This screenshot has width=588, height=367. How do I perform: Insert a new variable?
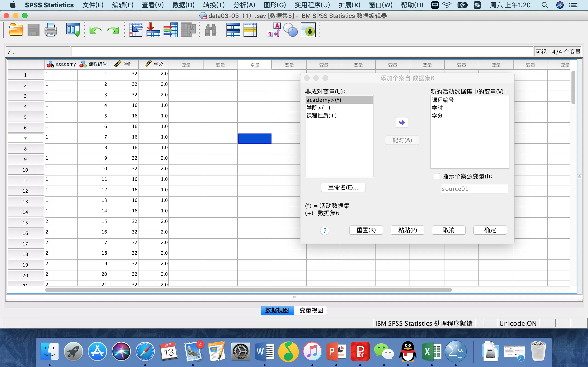click(x=250, y=30)
